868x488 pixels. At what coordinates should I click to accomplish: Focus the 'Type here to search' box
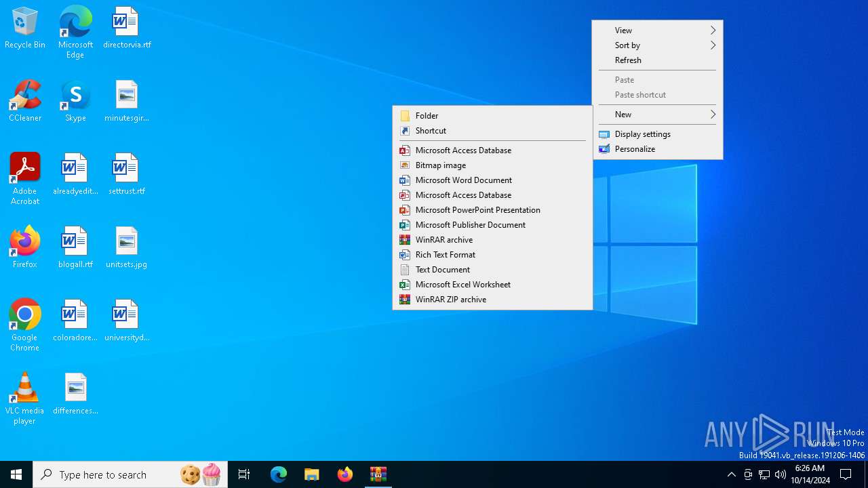pos(130,474)
